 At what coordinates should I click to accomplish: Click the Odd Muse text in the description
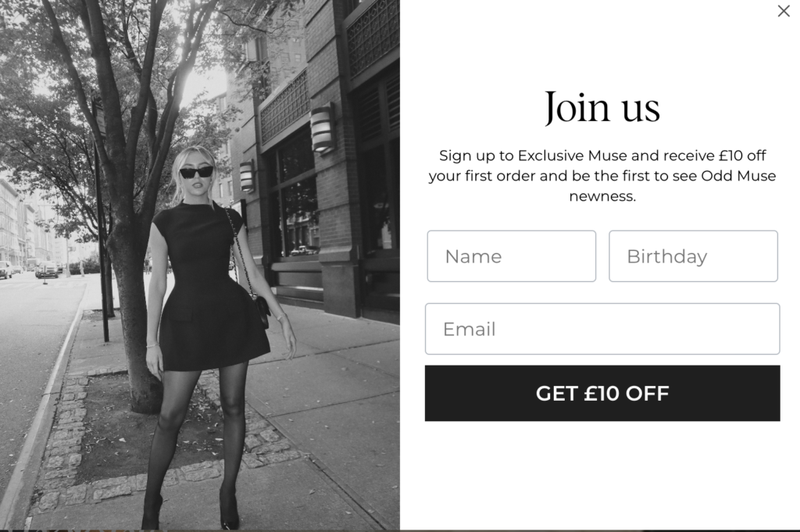(738, 176)
